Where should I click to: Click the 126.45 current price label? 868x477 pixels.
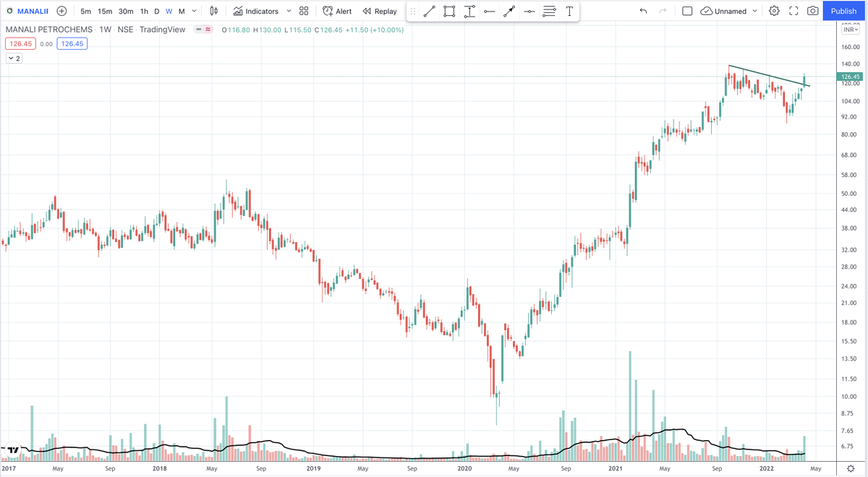pyautogui.click(x=851, y=77)
